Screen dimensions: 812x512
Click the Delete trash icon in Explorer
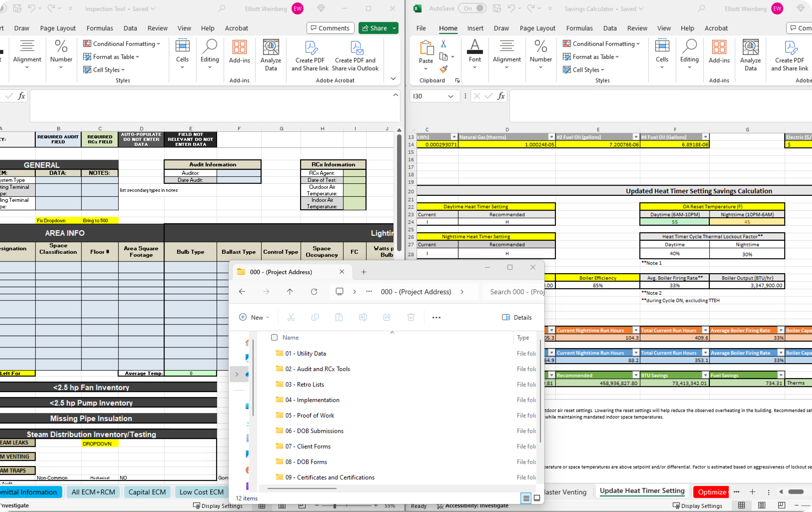[411, 317]
